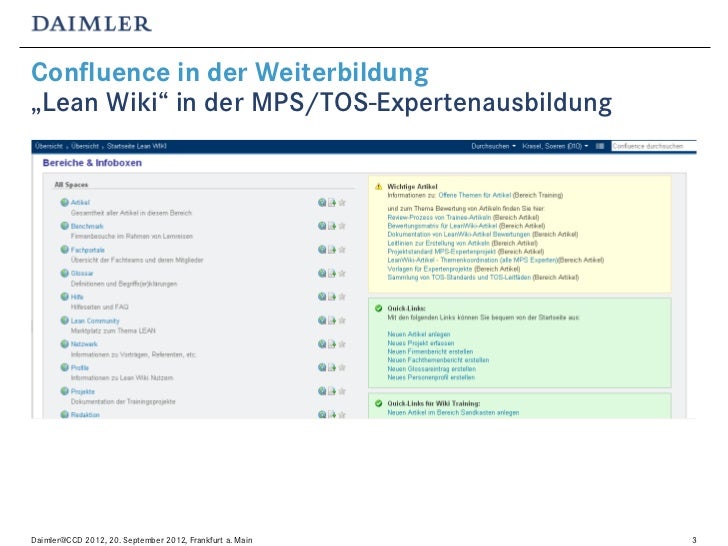Open the Artikel space link
The height and width of the screenshot is (546, 728).
pos(80,202)
